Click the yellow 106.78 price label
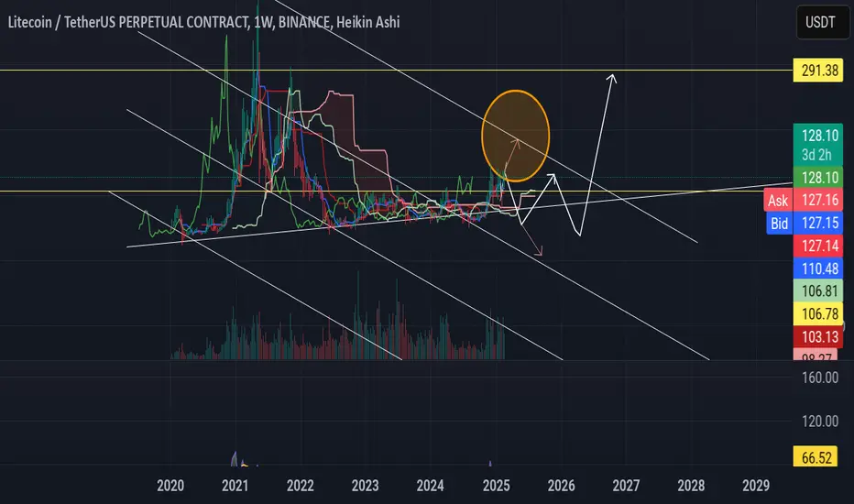Image resolution: width=854 pixels, height=504 pixels. [817, 313]
